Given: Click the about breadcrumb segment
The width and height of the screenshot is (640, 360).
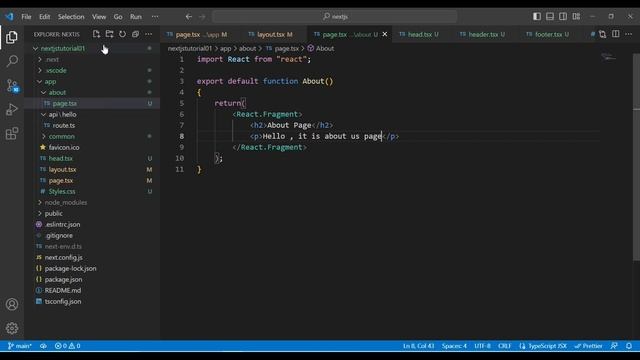Looking at the screenshot, I should (x=247, y=48).
